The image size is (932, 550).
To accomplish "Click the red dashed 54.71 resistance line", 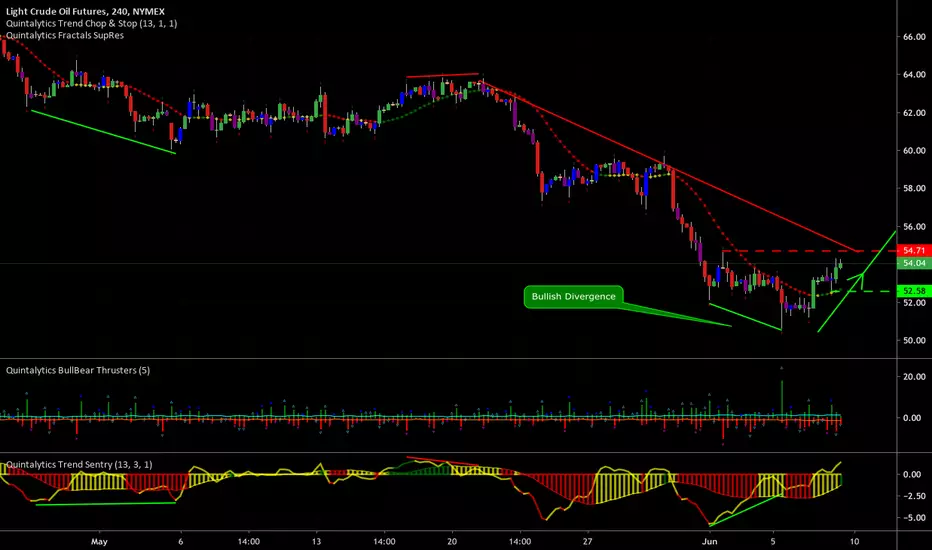I will (808, 251).
